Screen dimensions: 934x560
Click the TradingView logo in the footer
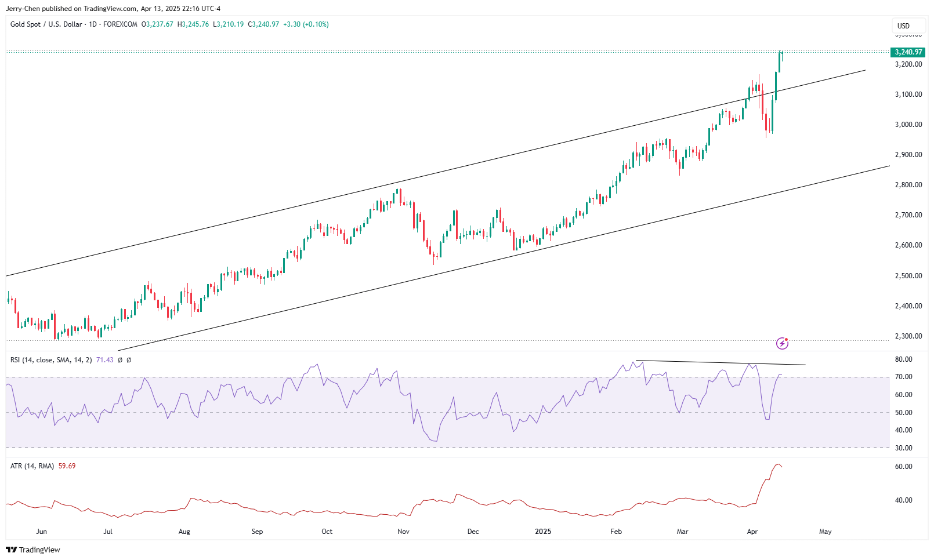click(33, 550)
